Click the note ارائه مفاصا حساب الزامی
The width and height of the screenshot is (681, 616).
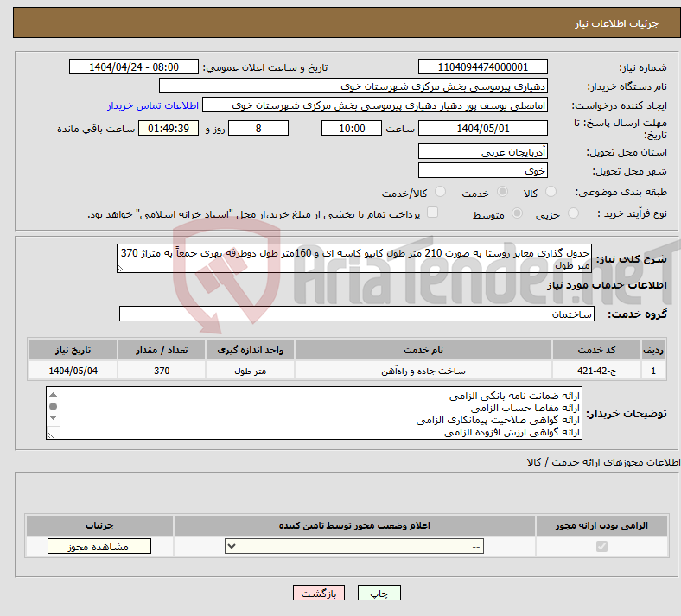click(525, 408)
